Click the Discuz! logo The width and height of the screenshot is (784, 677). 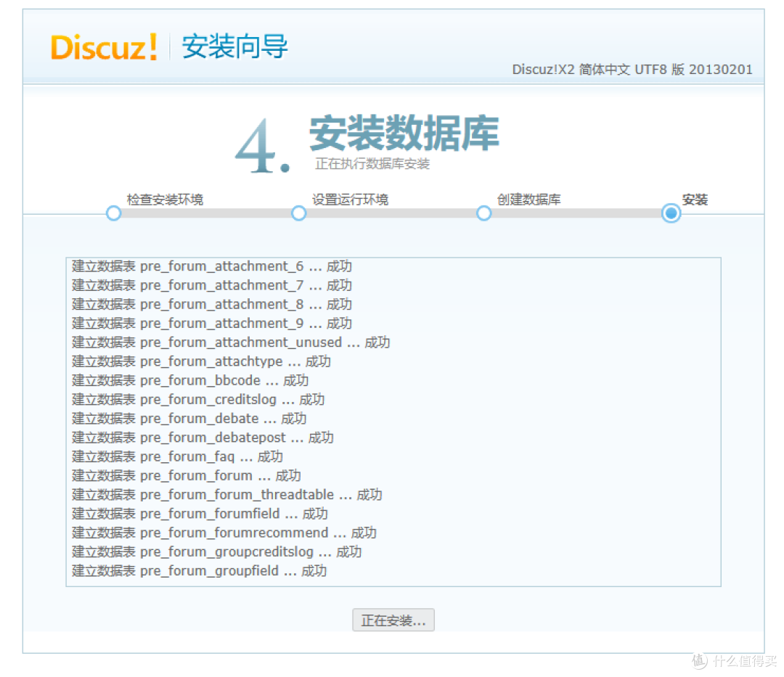tap(104, 47)
